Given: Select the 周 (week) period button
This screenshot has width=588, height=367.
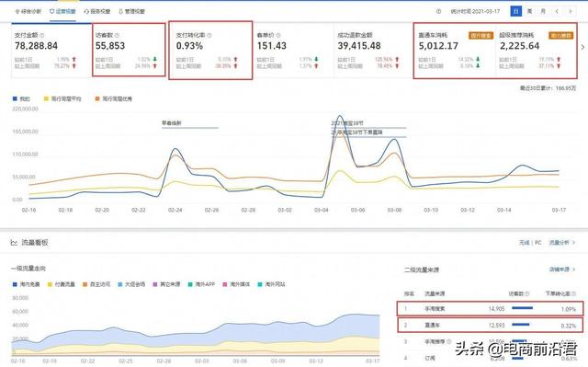Looking at the screenshot, I should click(529, 11).
